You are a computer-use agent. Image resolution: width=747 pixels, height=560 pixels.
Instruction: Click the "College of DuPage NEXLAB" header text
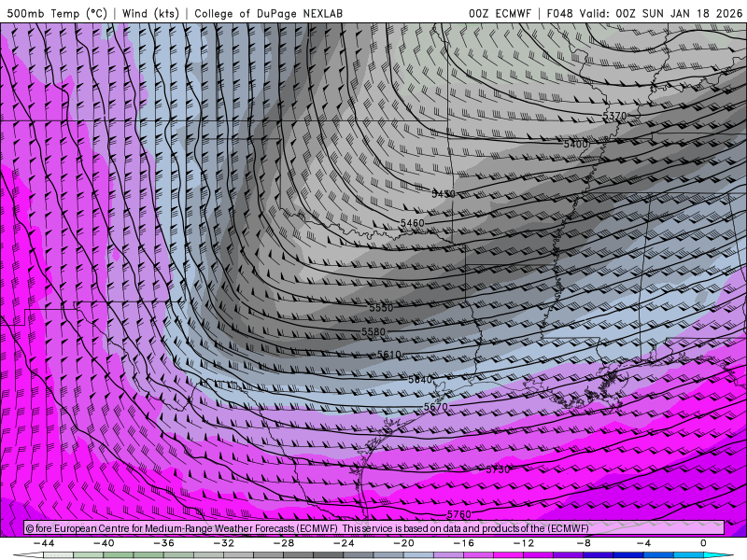point(268,13)
